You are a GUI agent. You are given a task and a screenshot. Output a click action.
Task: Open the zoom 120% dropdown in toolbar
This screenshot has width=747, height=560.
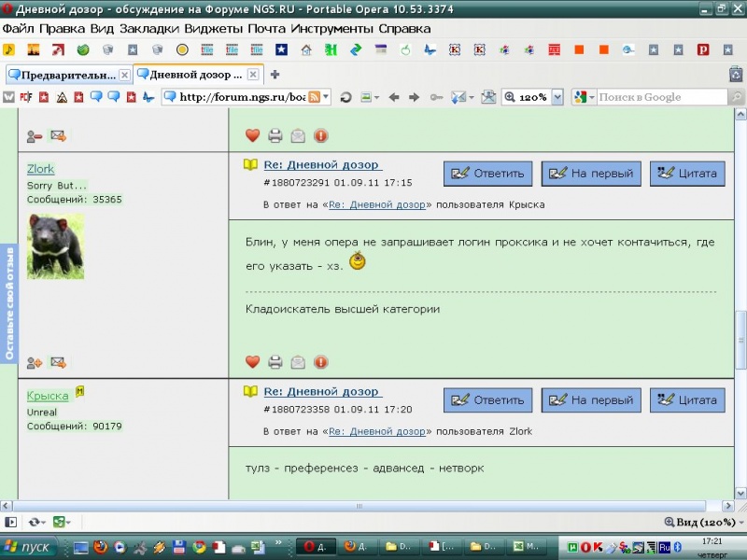(x=557, y=97)
